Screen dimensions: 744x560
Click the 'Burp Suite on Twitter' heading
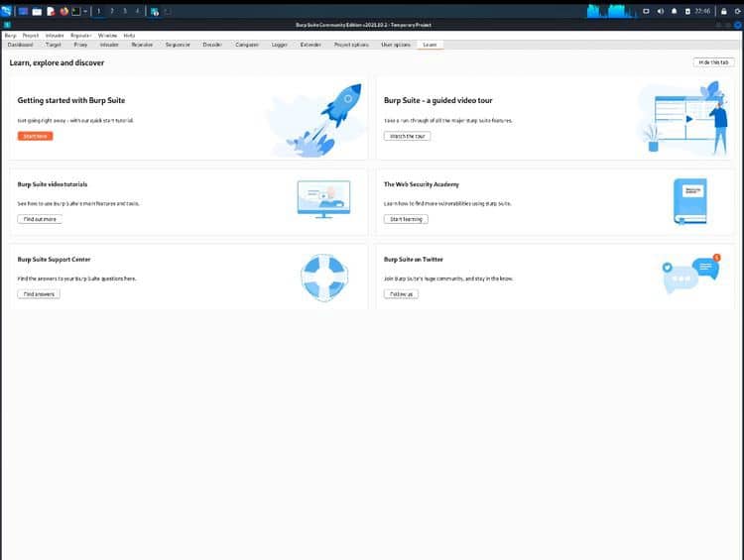[x=414, y=260]
